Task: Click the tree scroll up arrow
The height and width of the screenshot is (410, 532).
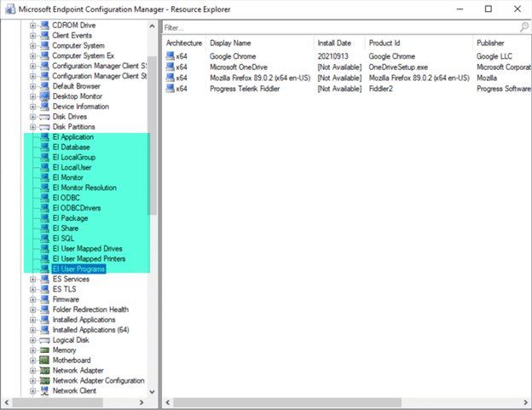Action: (152, 26)
